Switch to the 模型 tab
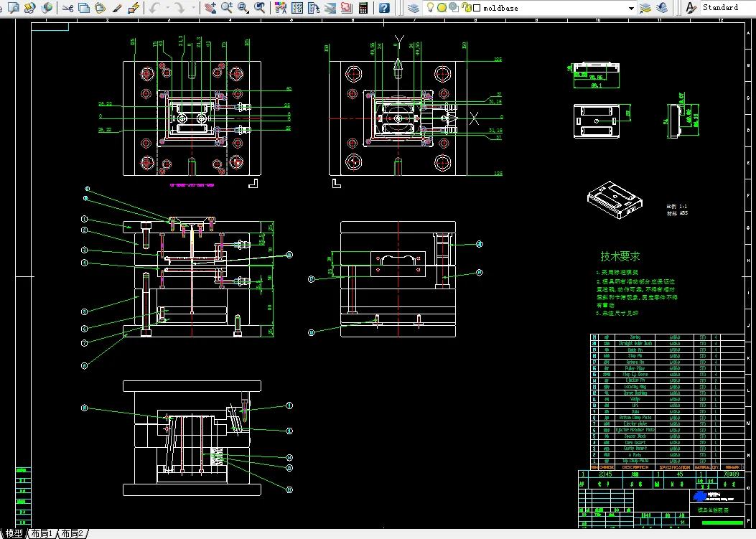This screenshot has width=756, height=539. pyautogui.click(x=14, y=533)
